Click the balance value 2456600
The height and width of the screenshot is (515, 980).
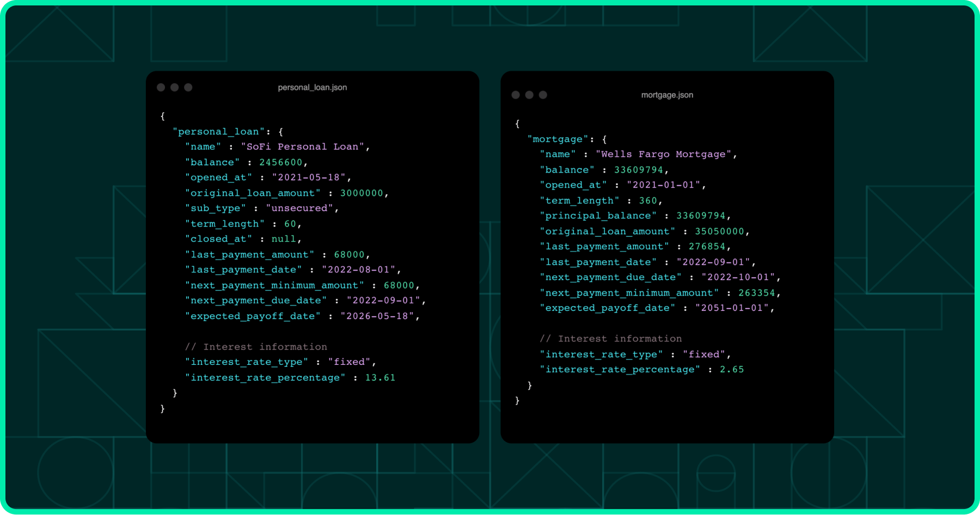280,162
